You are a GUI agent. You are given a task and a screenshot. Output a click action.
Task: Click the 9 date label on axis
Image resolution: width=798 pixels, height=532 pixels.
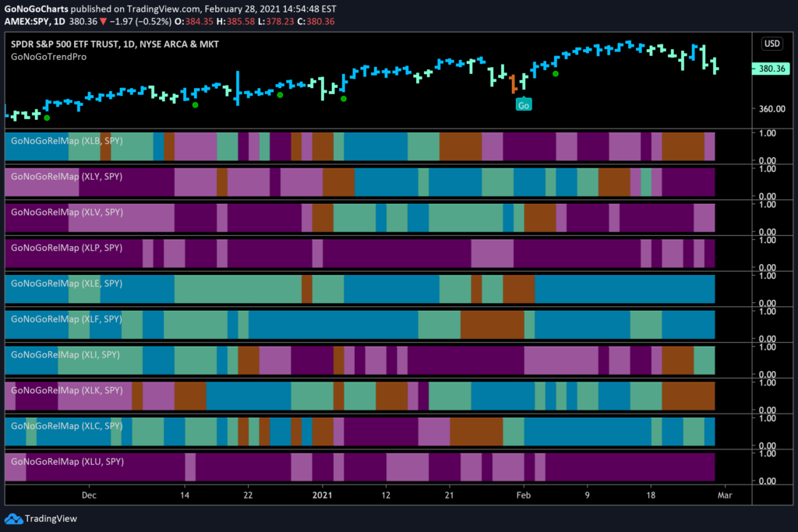point(587,495)
